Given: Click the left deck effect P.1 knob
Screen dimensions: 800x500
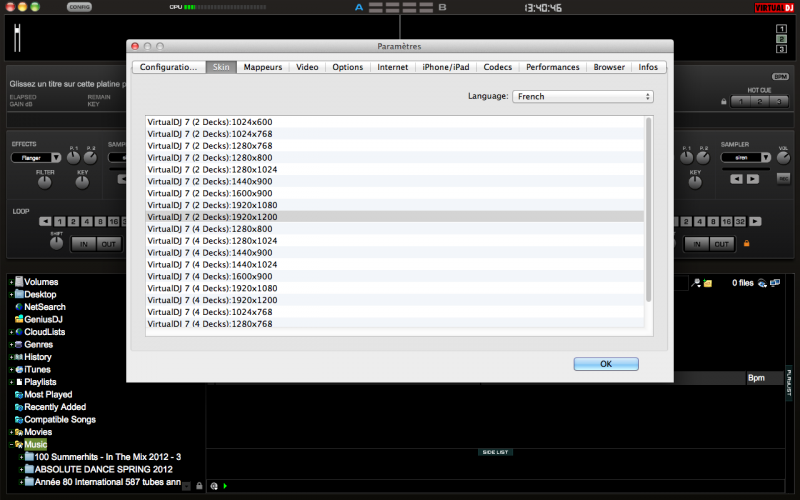Looking at the screenshot, I should tap(73, 158).
